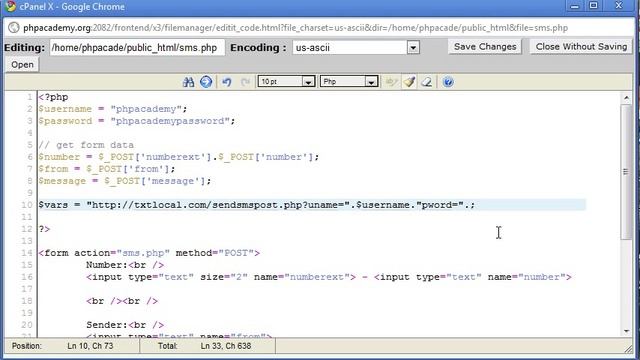640x360 pixels.
Task: Click the vertical scrollbar thumb of the editor
Action: pos(626,172)
